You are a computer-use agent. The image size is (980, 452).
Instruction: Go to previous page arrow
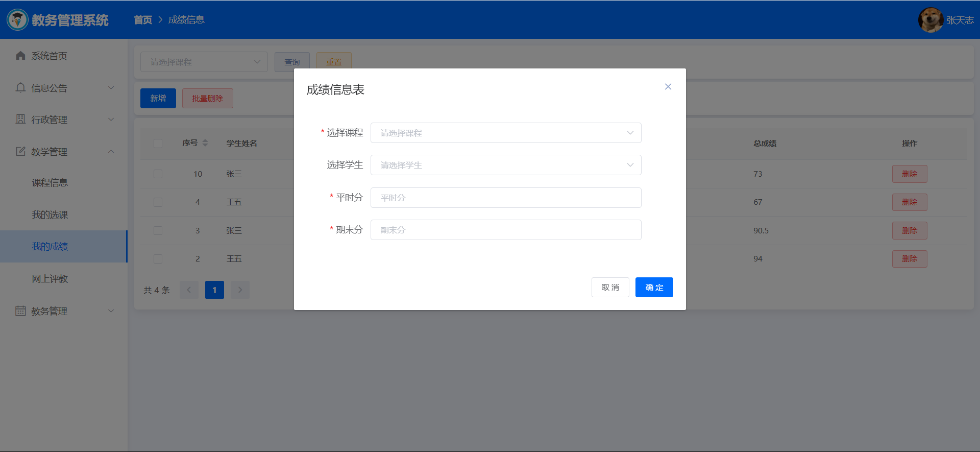click(189, 290)
